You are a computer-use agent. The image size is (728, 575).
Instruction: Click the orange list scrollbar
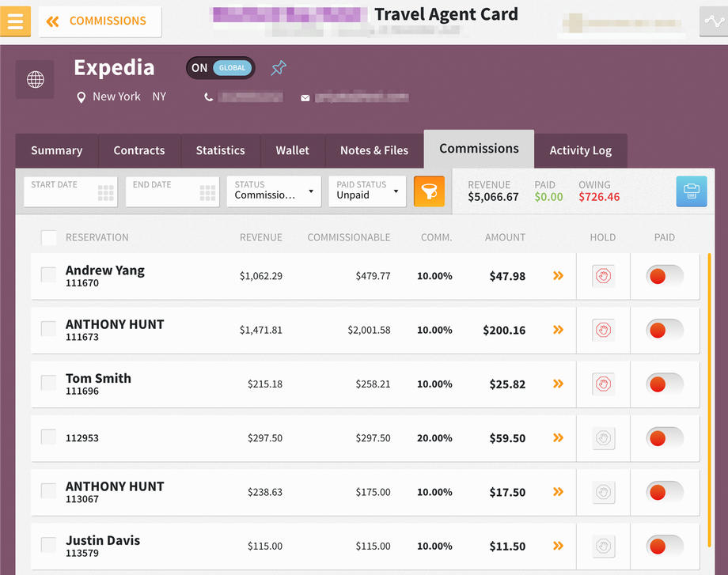pyautogui.click(x=710, y=400)
